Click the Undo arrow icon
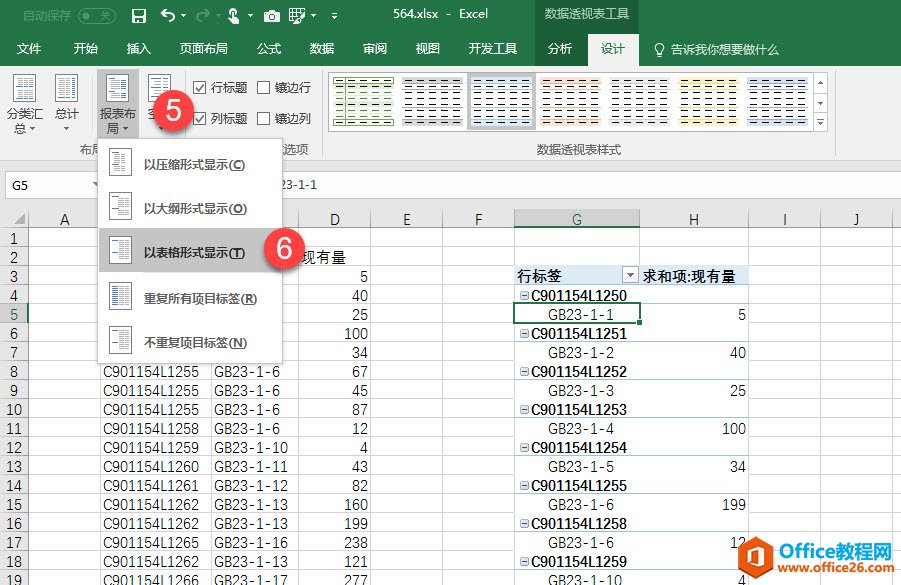Viewport: 901px width, 585px height. click(x=167, y=16)
